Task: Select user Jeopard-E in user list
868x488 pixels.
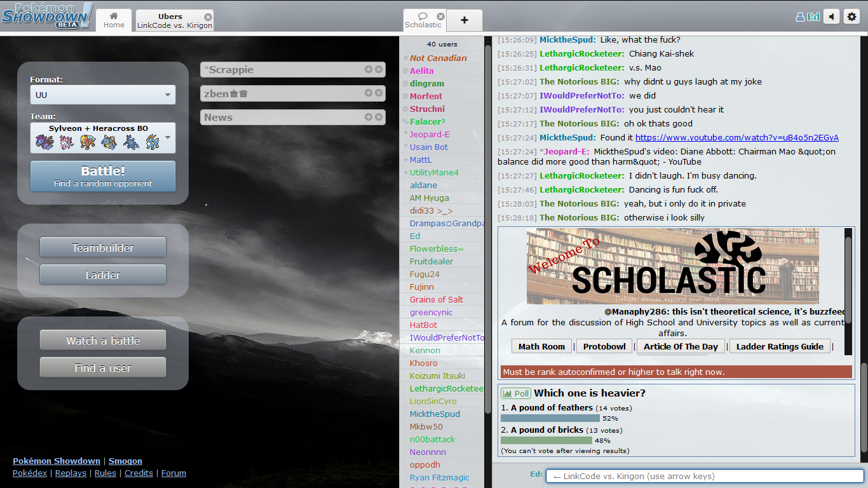Action: pos(442,134)
